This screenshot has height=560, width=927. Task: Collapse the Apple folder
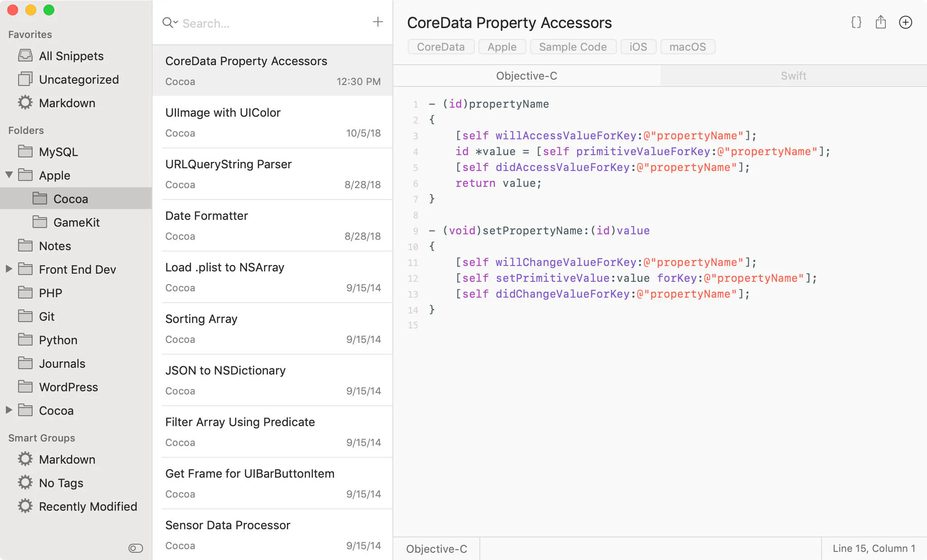[9, 175]
